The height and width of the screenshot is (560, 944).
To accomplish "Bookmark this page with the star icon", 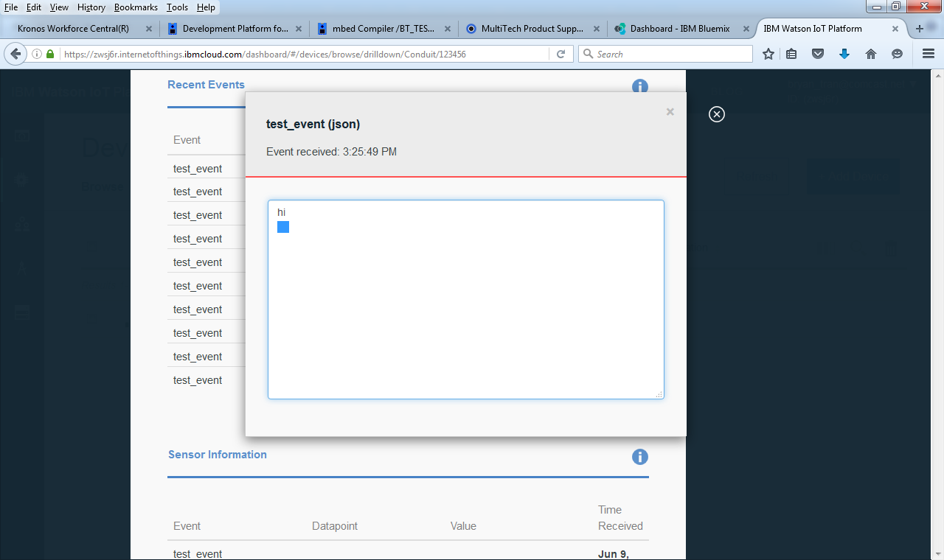I will point(768,54).
